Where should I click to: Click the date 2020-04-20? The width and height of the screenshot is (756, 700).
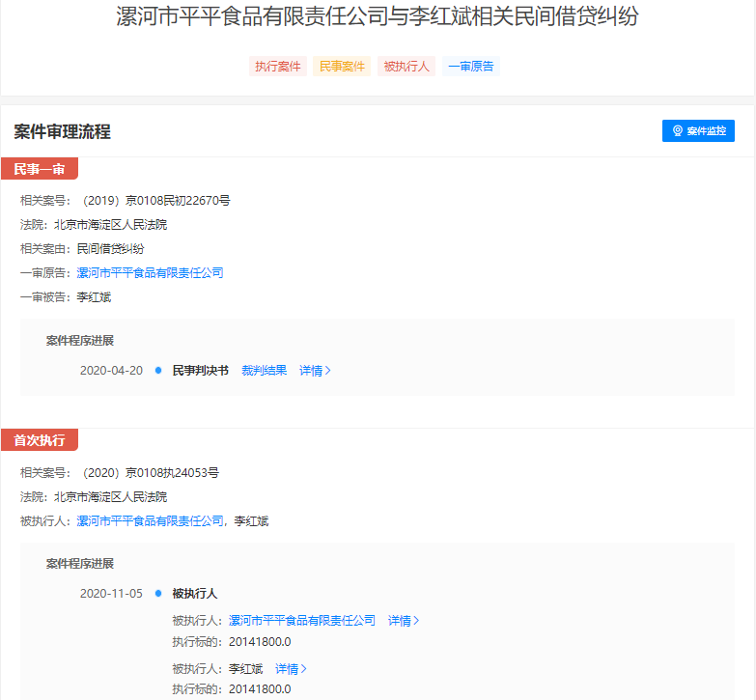(111, 370)
